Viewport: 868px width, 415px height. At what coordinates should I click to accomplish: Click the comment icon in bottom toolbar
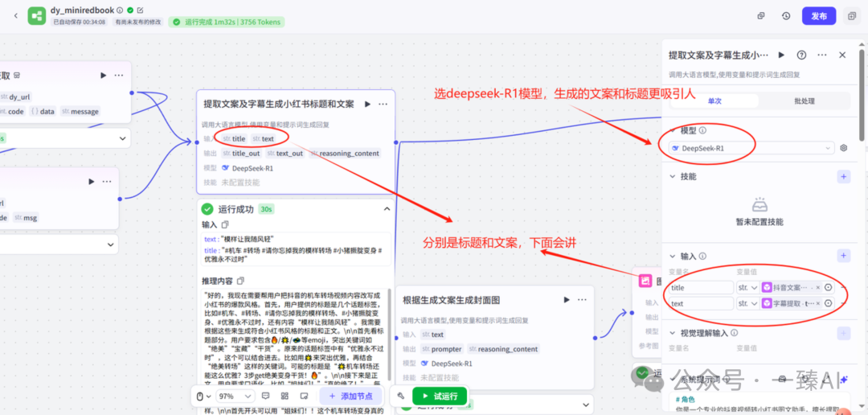265,397
